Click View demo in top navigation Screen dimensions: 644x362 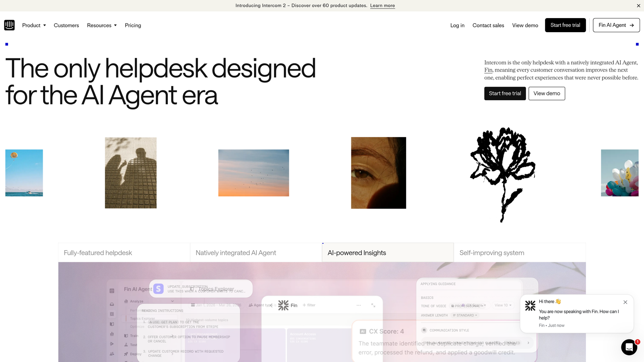tap(525, 25)
